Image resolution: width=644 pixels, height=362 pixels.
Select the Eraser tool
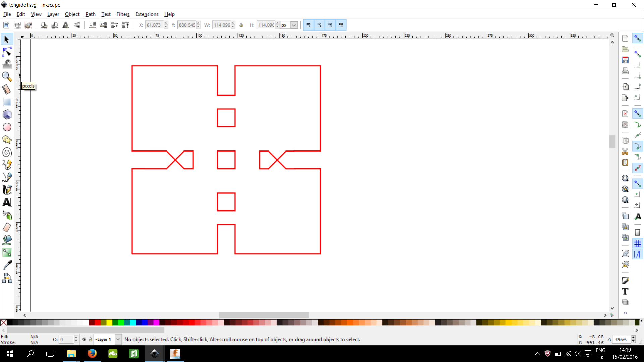tap(7, 228)
